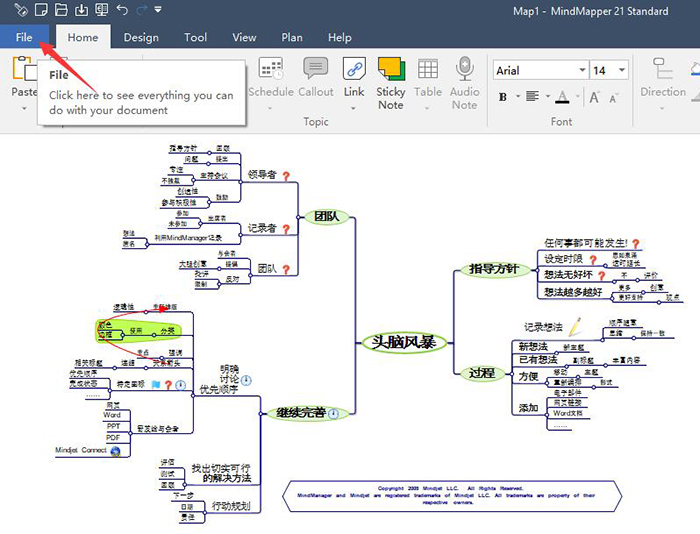Expand the font color dropdown arrow
This screenshot has width=700, height=534.
coord(578,96)
